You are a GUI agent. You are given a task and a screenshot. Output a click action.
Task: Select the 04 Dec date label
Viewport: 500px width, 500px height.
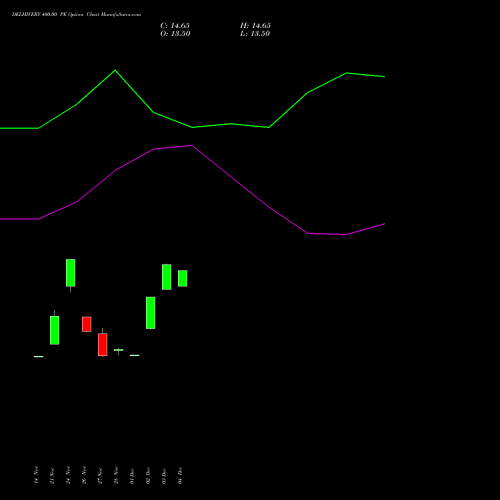[x=180, y=475]
